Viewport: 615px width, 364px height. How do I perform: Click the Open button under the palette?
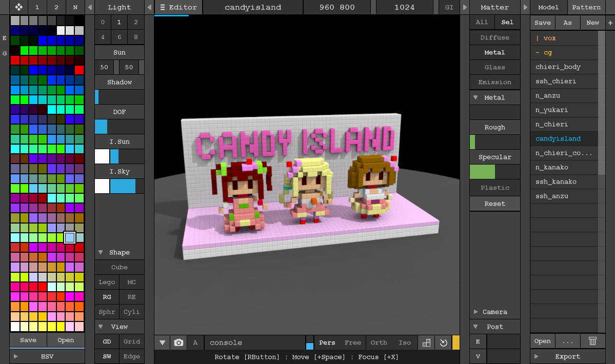coord(66,340)
